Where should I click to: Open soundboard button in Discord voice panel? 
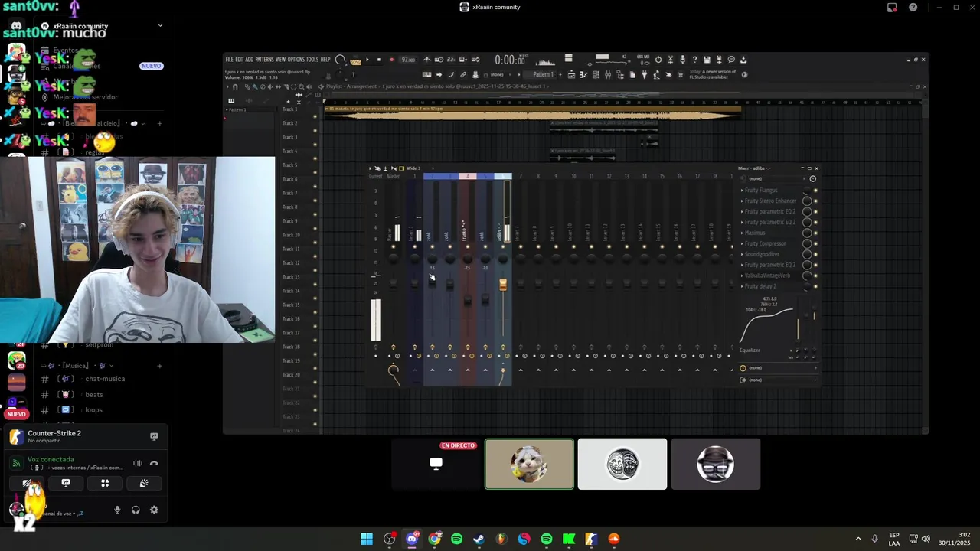144,483
